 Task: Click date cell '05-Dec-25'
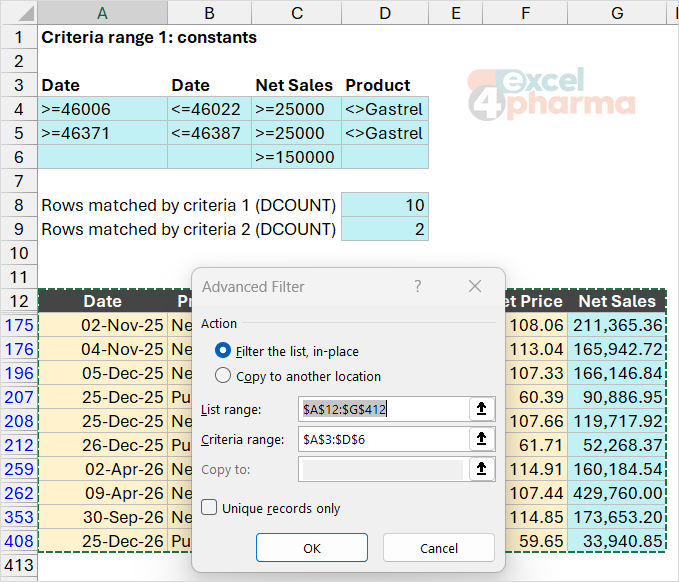[103, 373]
